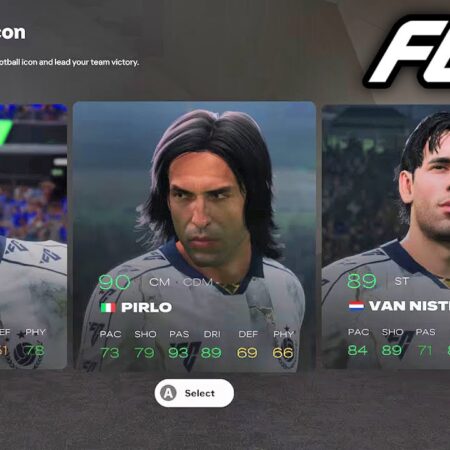Choose the partially visible left player card
The height and width of the screenshot is (450, 450).
pyautogui.click(x=33, y=237)
